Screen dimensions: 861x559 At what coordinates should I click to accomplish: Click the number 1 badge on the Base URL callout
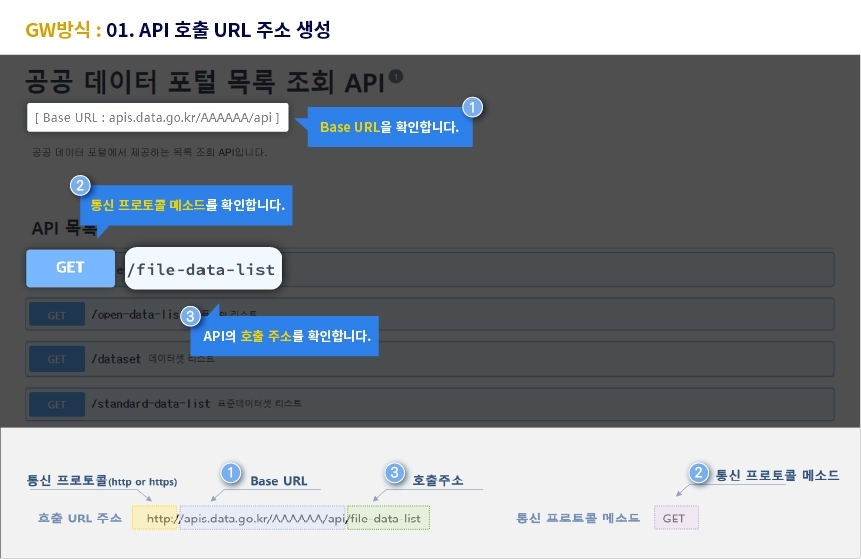click(x=473, y=107)
